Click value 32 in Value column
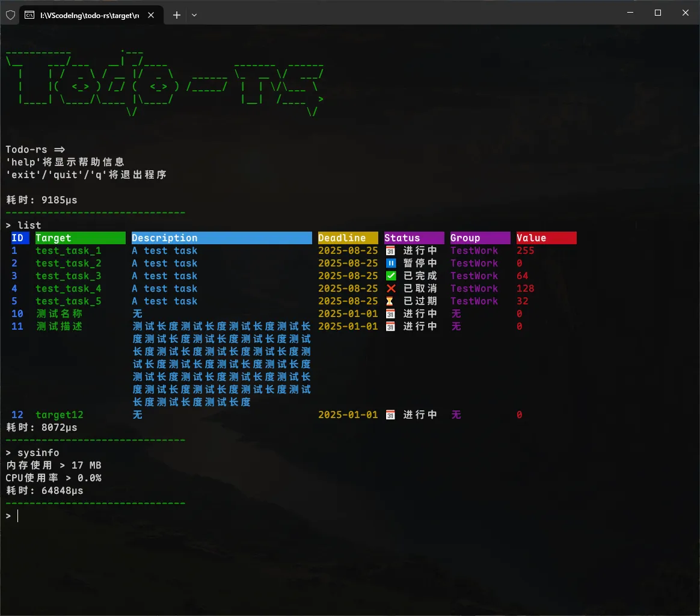This screenshot has height=616, width=700. (x=523, y=301)
